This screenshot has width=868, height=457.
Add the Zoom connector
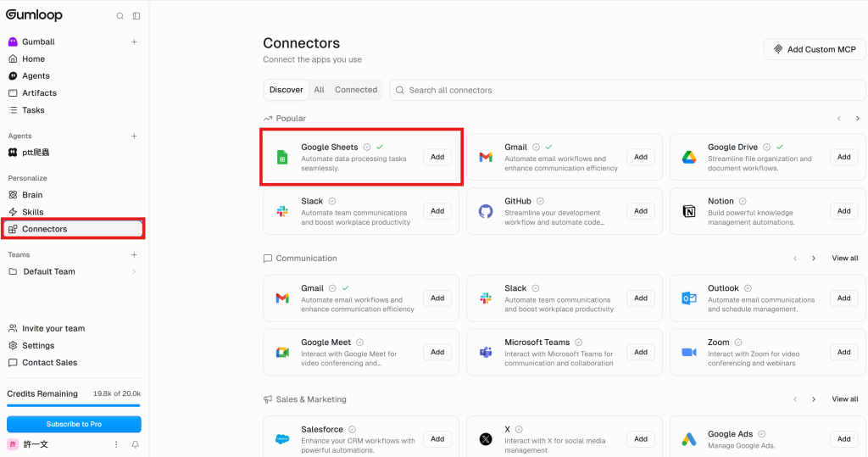click(843, 353)
